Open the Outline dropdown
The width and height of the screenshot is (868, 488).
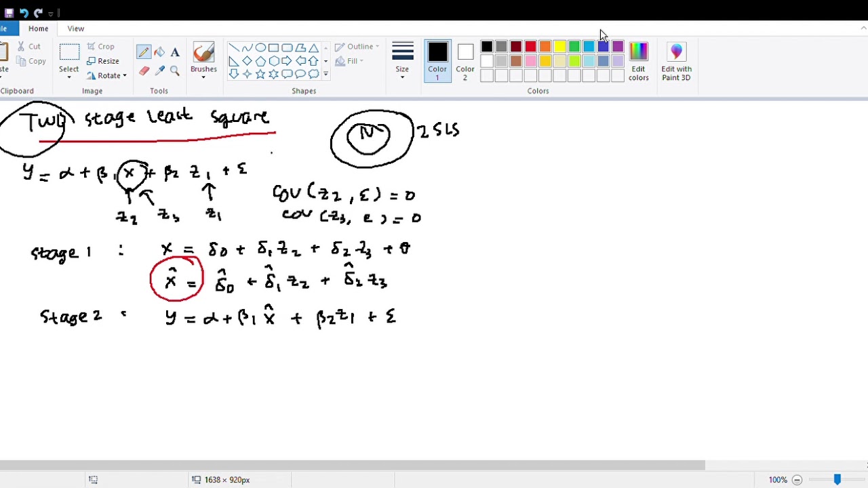(357, 47)
